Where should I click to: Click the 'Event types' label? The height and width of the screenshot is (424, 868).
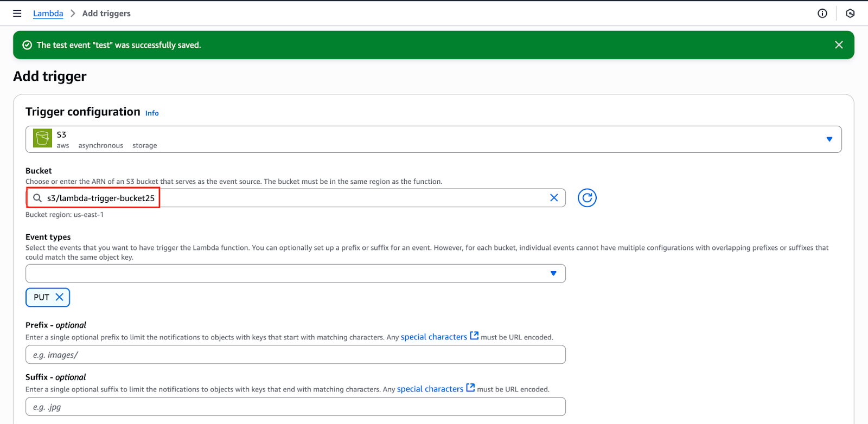tap(48, 237)
